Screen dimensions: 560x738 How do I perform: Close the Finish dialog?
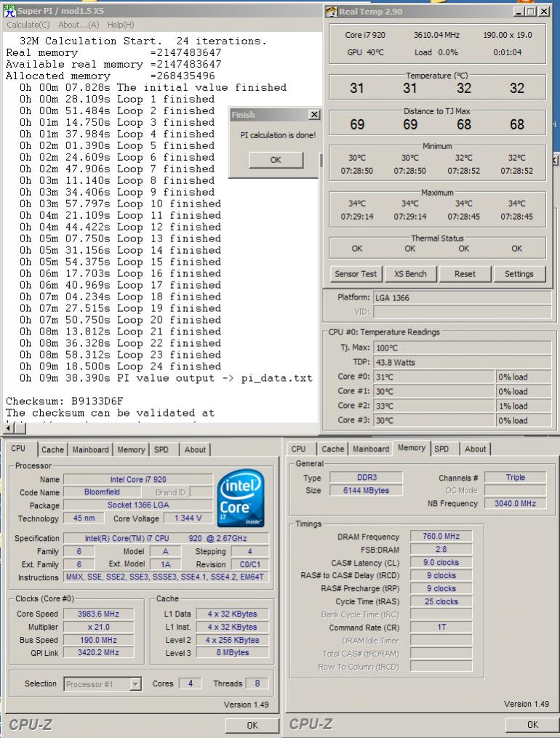314,114
